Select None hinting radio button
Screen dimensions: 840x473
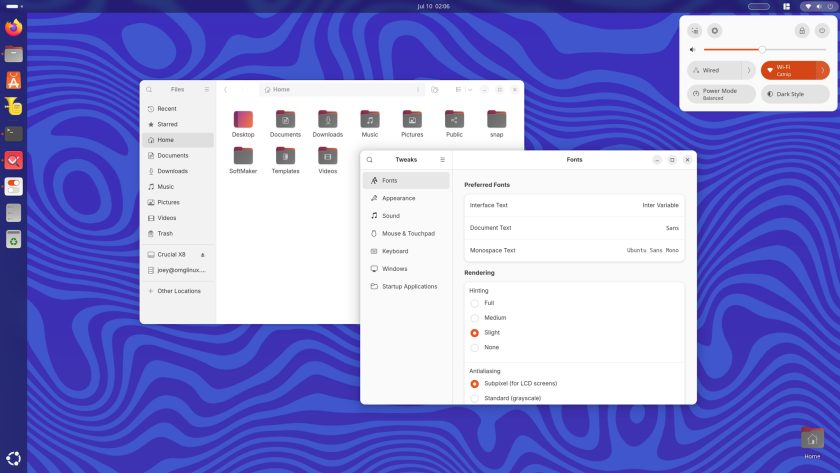[475, 348]
